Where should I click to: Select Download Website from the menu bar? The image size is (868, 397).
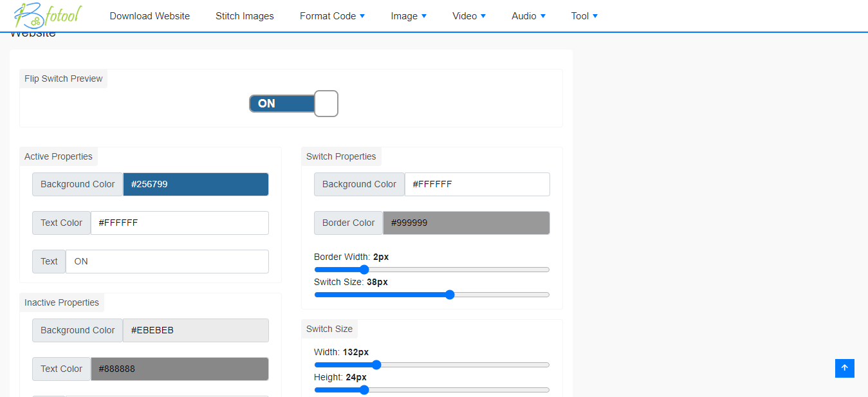[x=149, y=15]
